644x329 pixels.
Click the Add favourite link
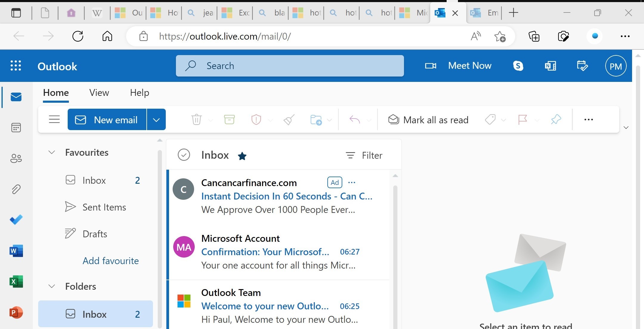[x=111, y=261]
